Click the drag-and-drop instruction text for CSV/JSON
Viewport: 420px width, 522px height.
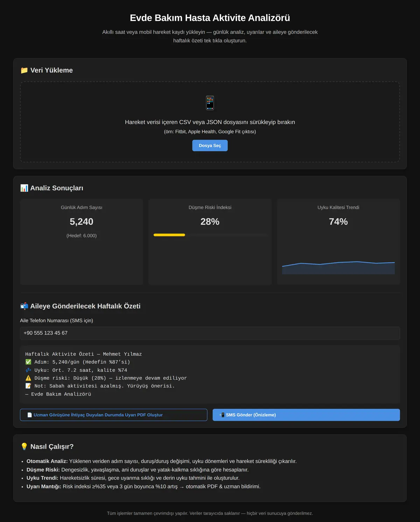210,122
